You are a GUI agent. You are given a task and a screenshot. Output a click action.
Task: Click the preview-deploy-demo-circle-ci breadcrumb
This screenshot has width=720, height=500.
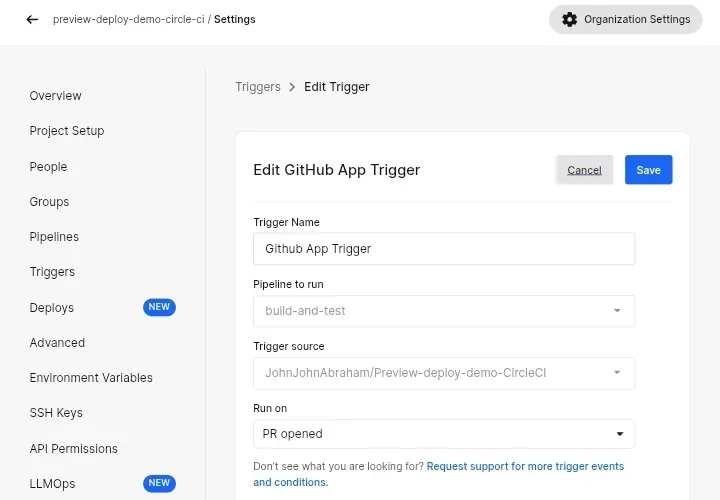click(129, 19)
